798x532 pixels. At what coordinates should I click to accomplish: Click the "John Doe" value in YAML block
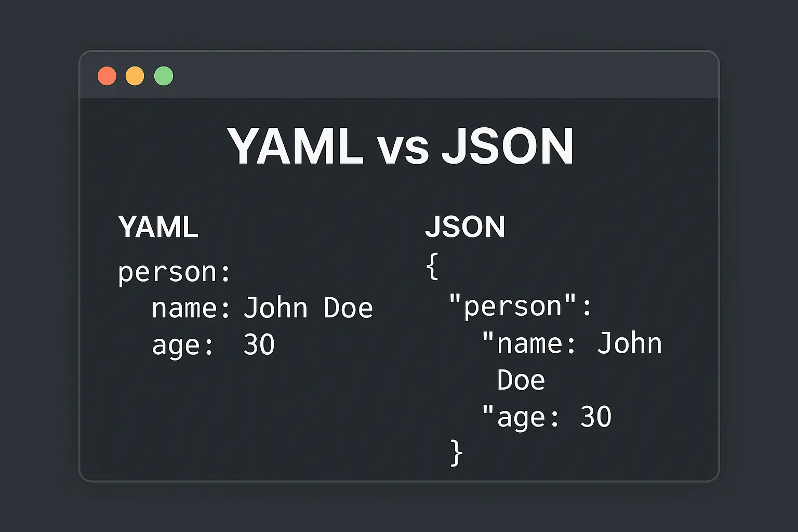point(308,308)
